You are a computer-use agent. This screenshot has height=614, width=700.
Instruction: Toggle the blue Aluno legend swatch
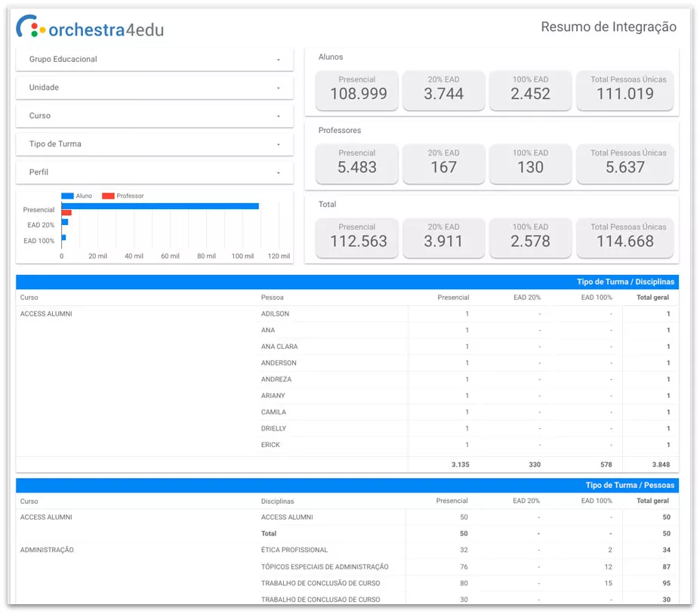click(67, 196)
